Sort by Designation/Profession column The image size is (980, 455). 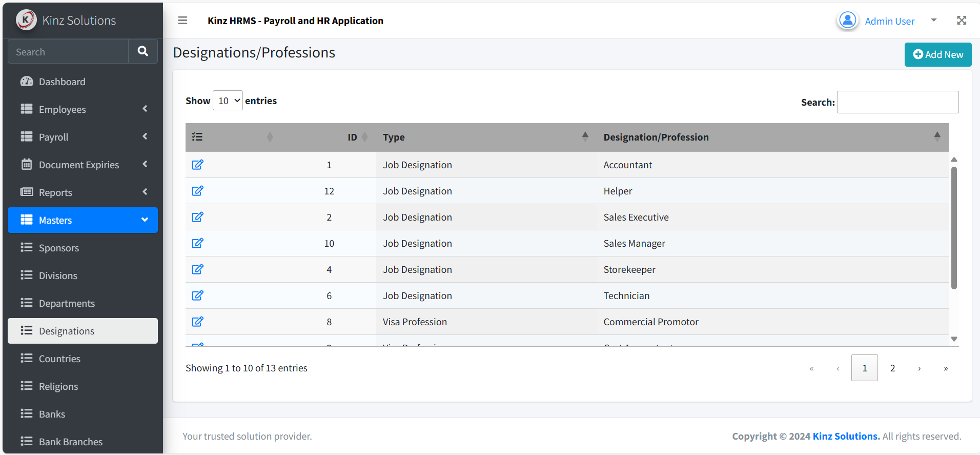point(773,137)
